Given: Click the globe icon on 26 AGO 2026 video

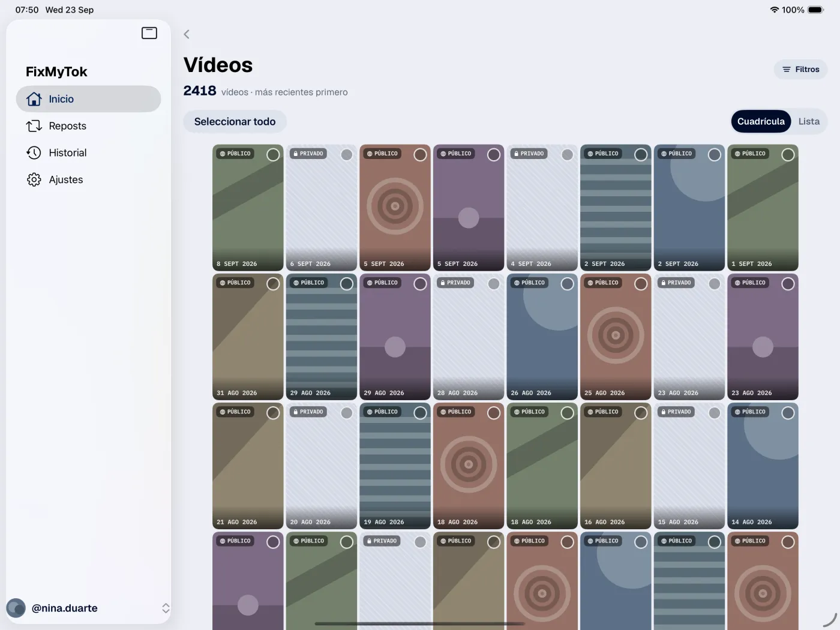Looking at the screenshot, I should coord(517,283).
